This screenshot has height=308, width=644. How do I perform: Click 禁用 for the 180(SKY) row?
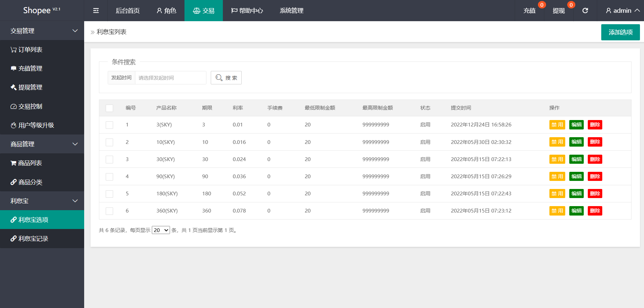point(557,194)
